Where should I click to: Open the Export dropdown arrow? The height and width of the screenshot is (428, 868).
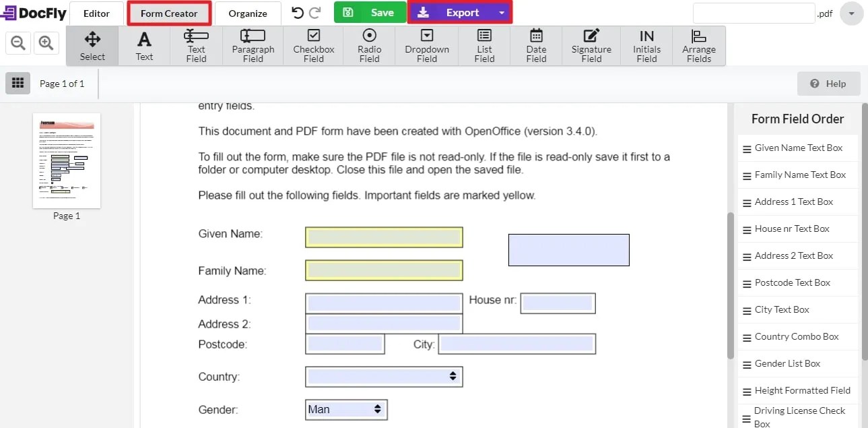(x=500, y=12)
